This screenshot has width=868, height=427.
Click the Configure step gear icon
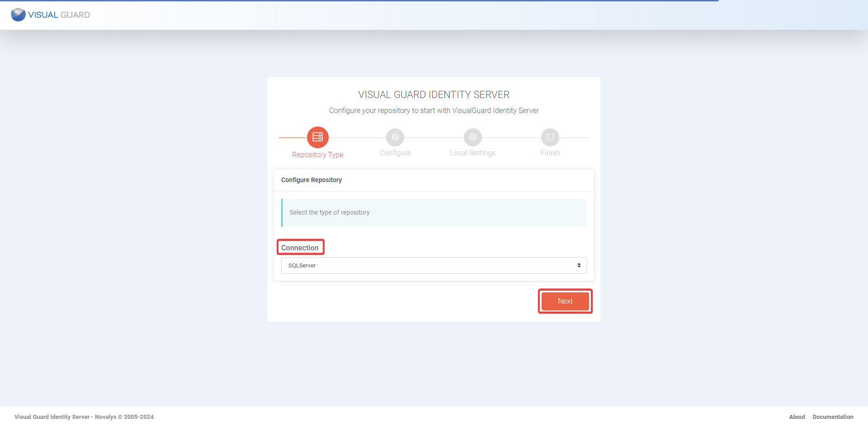(395, 137)
